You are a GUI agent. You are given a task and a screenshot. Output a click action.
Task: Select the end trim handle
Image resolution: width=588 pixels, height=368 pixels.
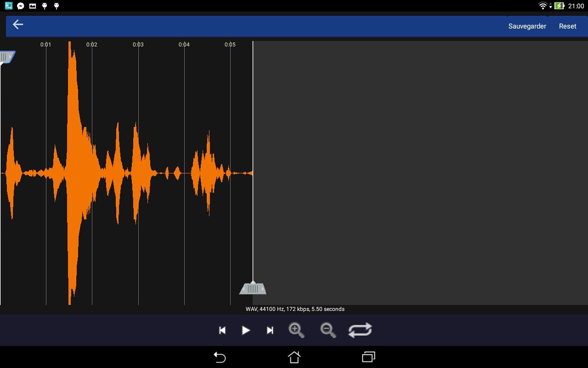coord(253,288)
